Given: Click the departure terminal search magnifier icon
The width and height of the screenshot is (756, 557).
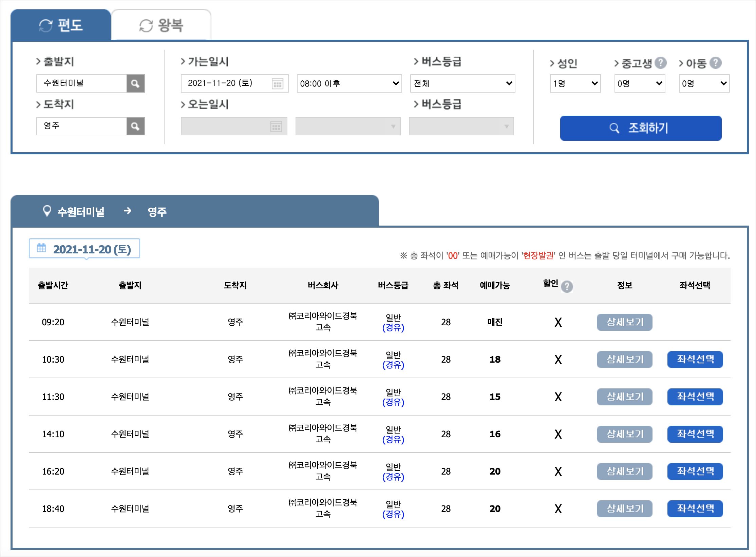Looking at the screenshot, I should click(x=135, y=83).
